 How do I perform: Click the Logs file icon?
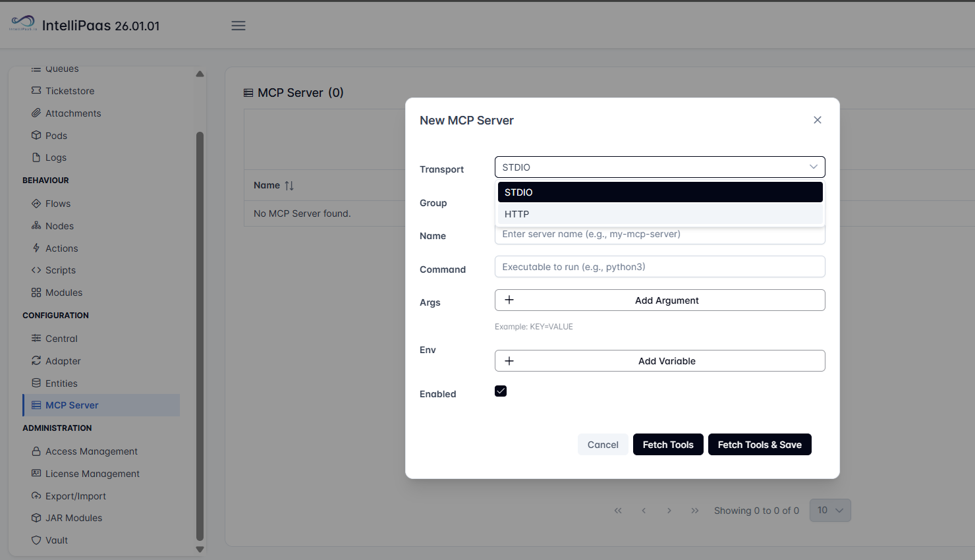click(36, 157)
